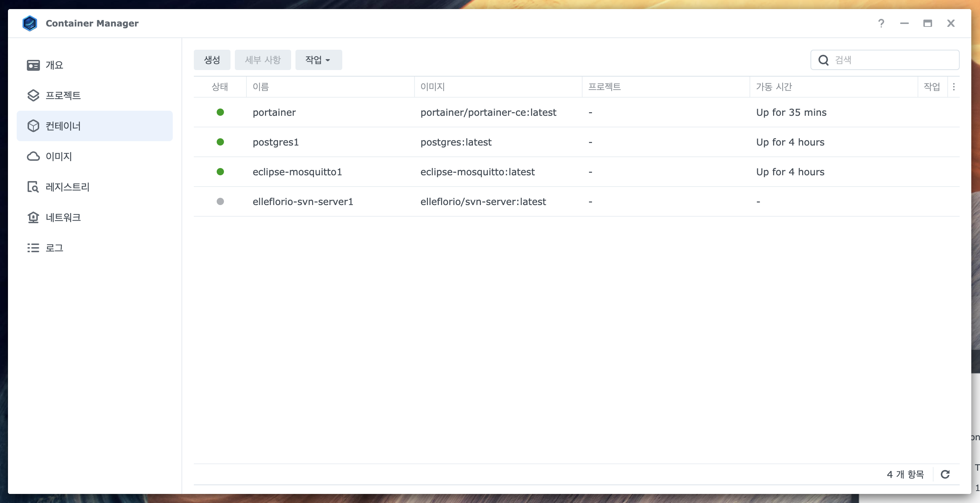Open the 네트워크 (Network) sidebar icon
The width and height of the screenshot is (980, 503).
tap(33, 217)
